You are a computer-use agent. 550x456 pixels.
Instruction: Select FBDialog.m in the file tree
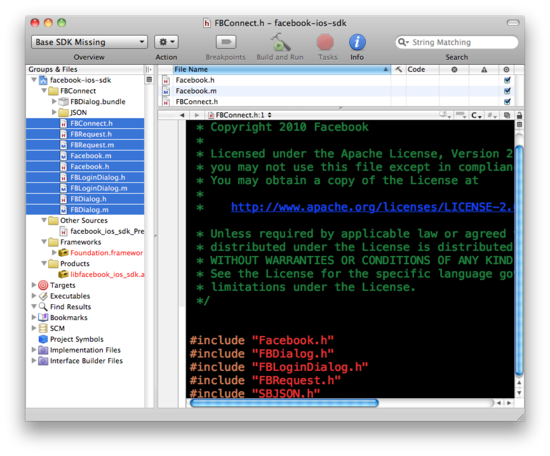point(85,210)
